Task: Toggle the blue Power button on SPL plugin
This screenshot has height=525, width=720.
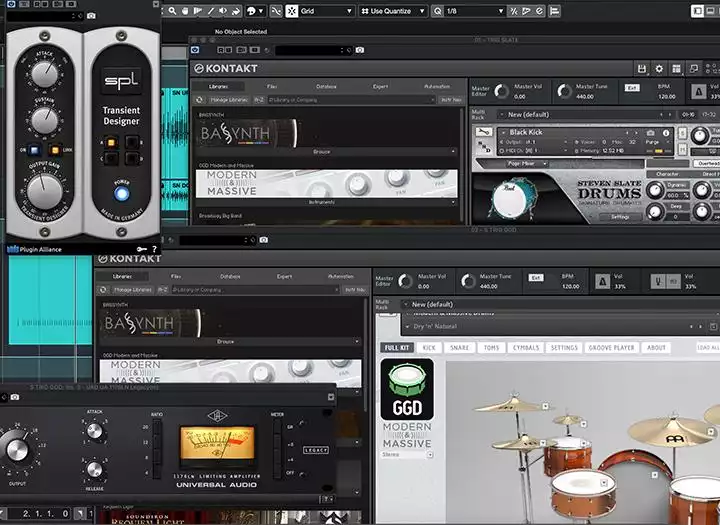Action: [x=122, y=194]
